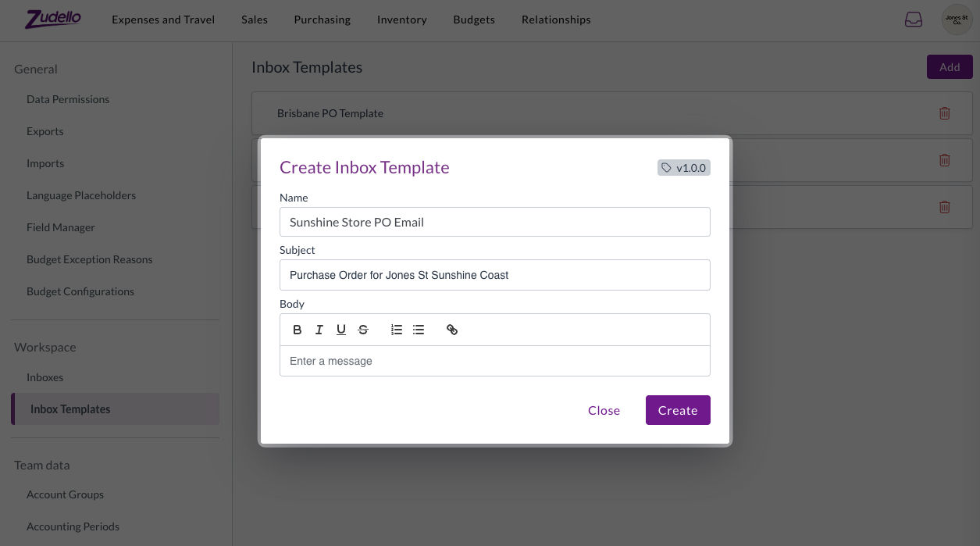This screenshot has height=546, width=980.
Task: Close the Create Inbox Template dialog
Action: [x=604, y=410]
